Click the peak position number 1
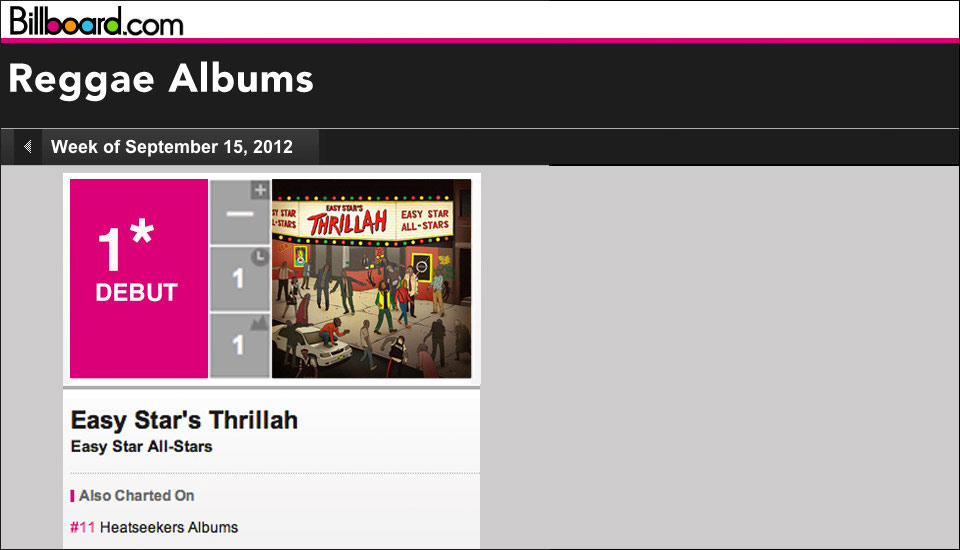The height and width of the screenshot is (550, 960). click(238, 345)
